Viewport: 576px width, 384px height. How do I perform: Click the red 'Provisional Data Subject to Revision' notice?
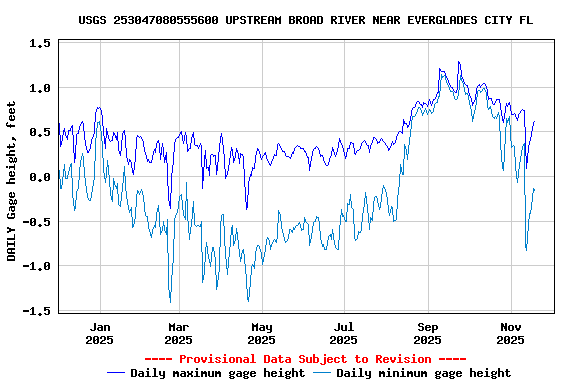click(x=305, y=359)
